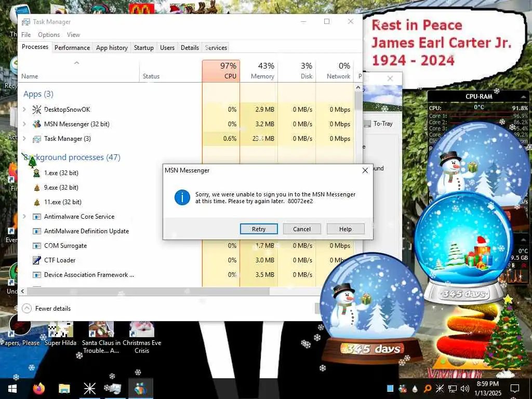The image size is (532, 399).
Task: Switch to the App history tab
Action: 112,48
